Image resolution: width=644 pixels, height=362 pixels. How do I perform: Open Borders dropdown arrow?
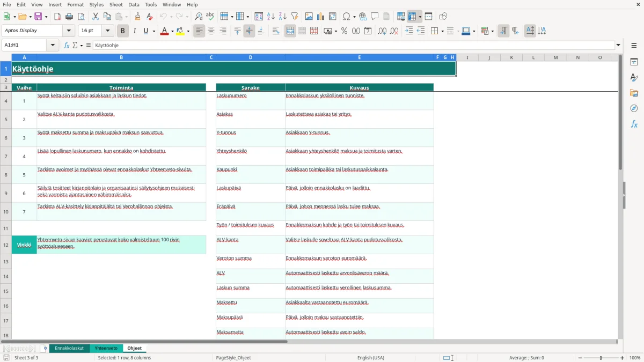point(442,31)
